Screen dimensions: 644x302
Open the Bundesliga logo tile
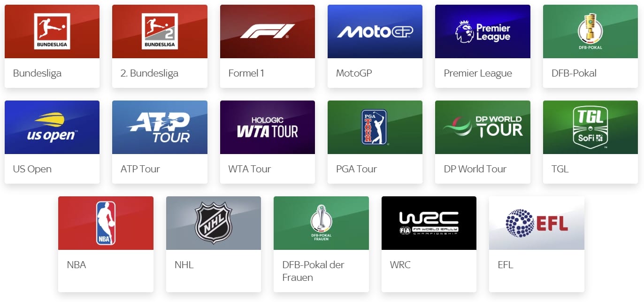(52, 31)
